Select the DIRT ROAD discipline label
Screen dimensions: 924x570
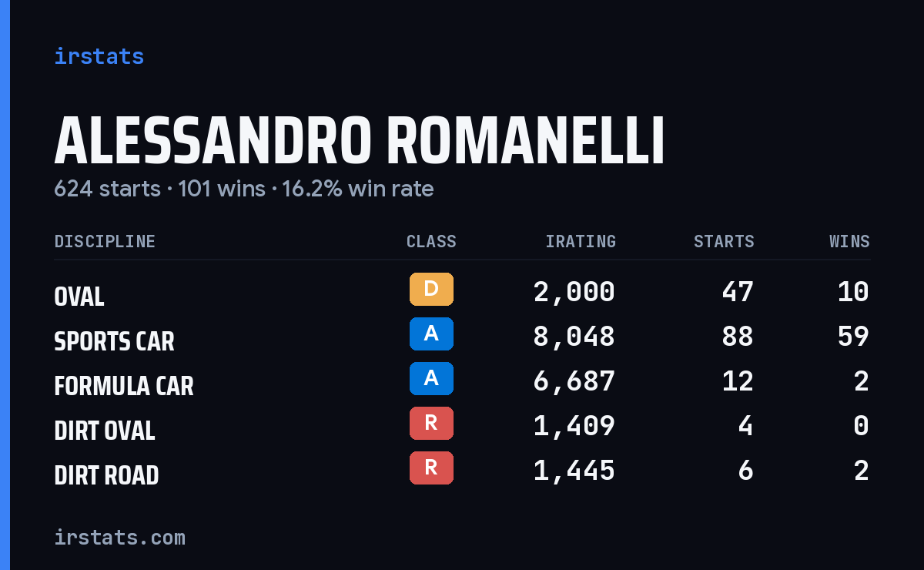pyautogui.click(x=106, y=475)
